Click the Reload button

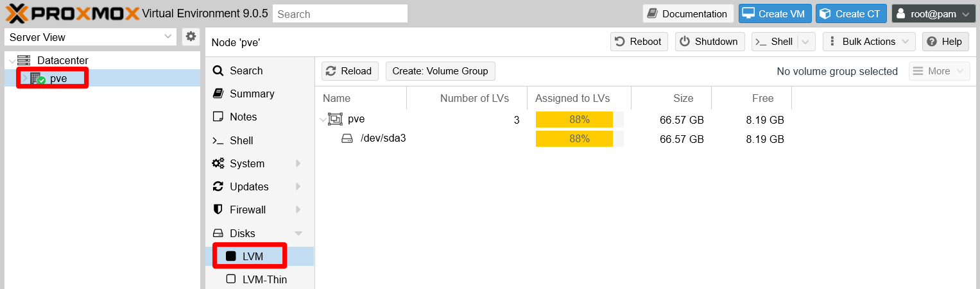pyautogui.click(x=350, y=71)
